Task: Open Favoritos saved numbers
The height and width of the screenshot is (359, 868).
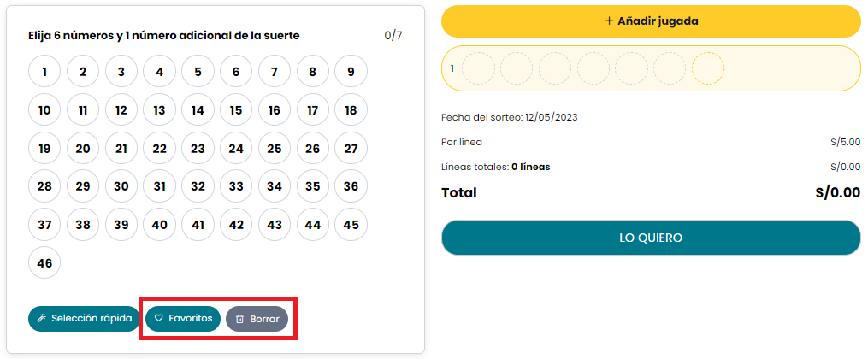Action: point(183,319)
